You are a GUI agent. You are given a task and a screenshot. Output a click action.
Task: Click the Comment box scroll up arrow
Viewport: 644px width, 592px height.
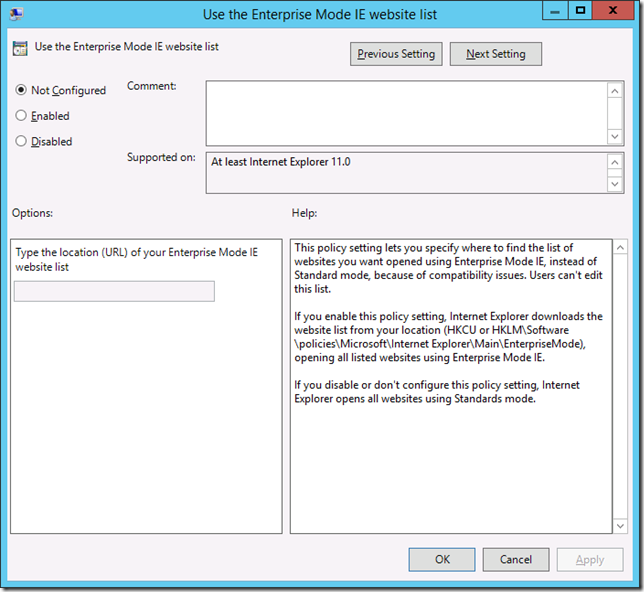tap(615, 91)
